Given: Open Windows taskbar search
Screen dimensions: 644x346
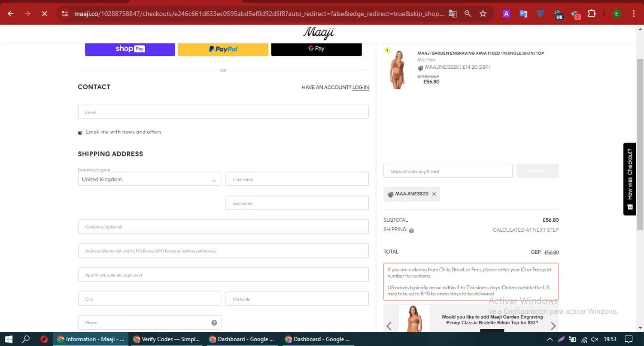Looking at the screenshot, I should [26, 339].
